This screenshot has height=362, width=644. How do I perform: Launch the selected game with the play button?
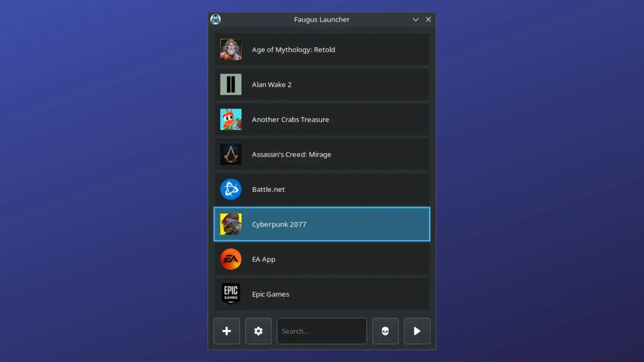(x=417, y=331)
